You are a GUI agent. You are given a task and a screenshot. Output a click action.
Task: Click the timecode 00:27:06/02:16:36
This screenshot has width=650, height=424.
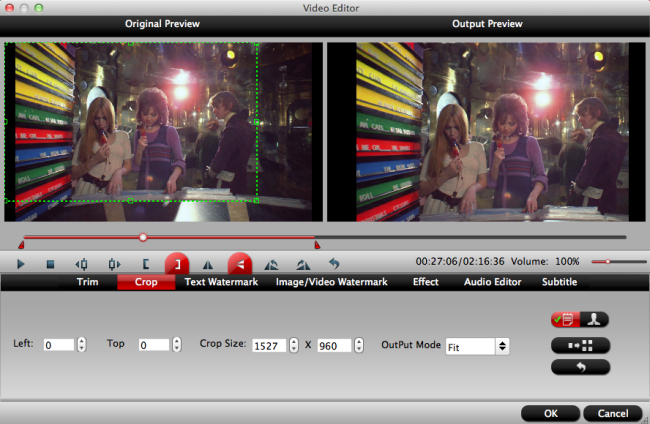click(x=460, y=262)
